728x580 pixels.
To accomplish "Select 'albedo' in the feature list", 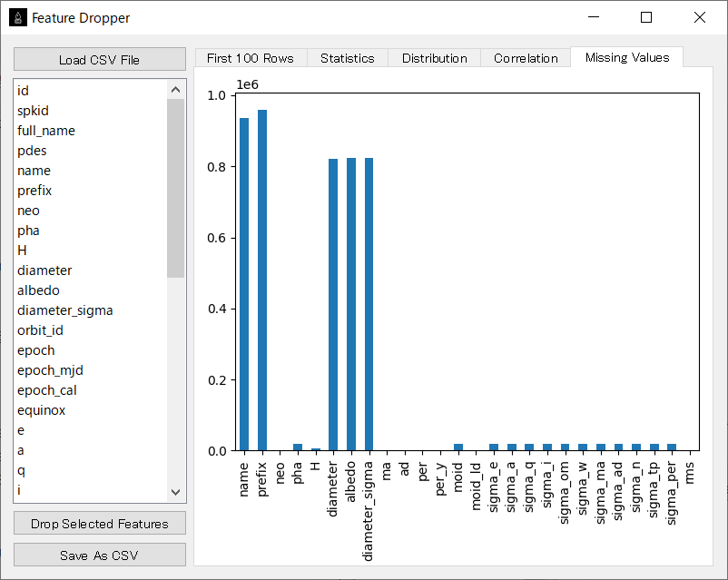I will [91, 290].
